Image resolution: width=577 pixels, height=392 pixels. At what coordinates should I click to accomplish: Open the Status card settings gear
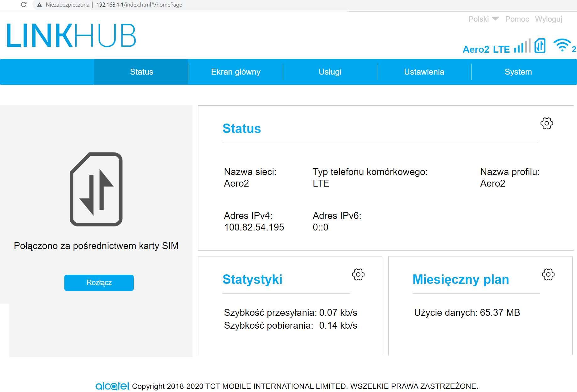click(x=547, y=123)
